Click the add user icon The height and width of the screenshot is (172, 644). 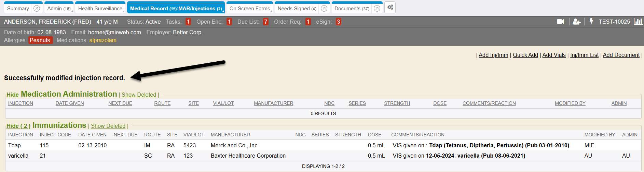(x=577, y=22)
